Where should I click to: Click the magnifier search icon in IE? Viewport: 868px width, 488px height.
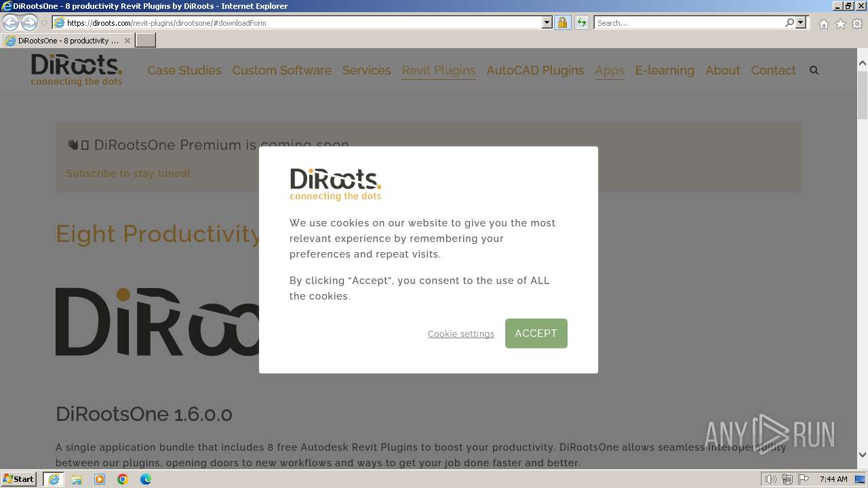(789, 22)
